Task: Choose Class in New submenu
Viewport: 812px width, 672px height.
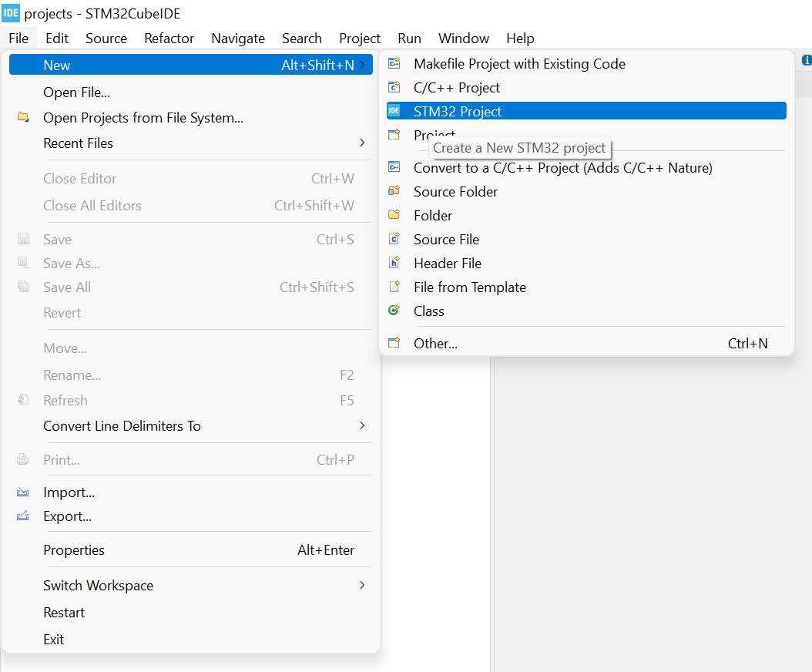Action: pyautogui.click(x=586, y=311)
